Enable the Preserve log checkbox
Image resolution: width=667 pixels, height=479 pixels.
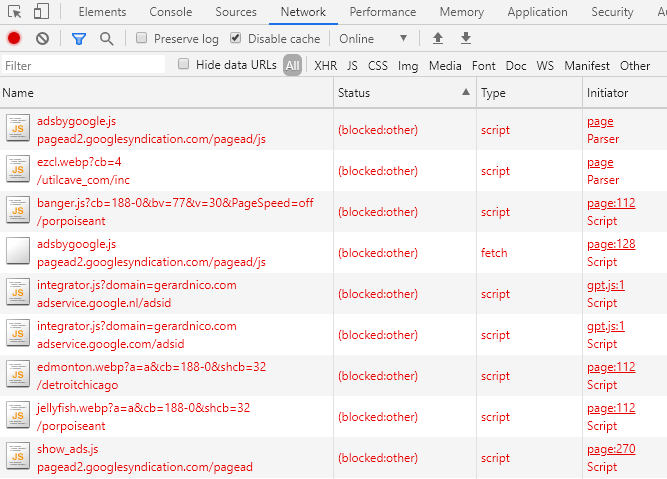(x=142, y=38)
